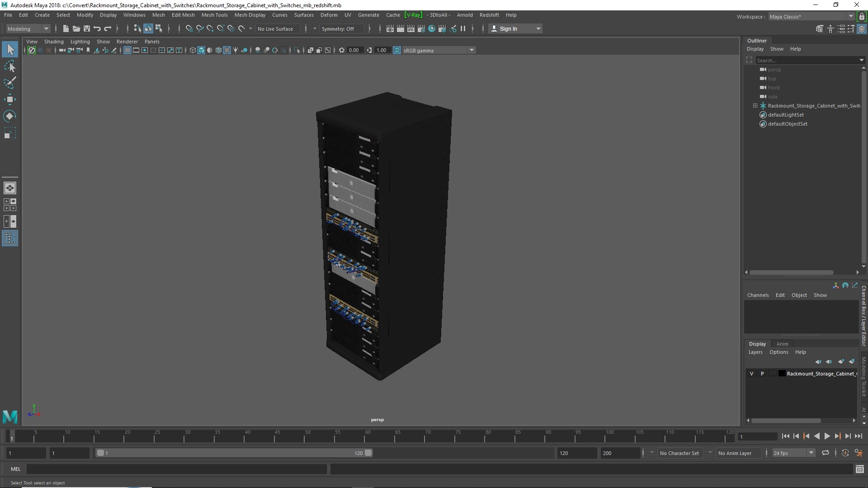Screen dimensions: 868x488
Task: Activate the Lasso select tool
Action: (x=10, y=66)
